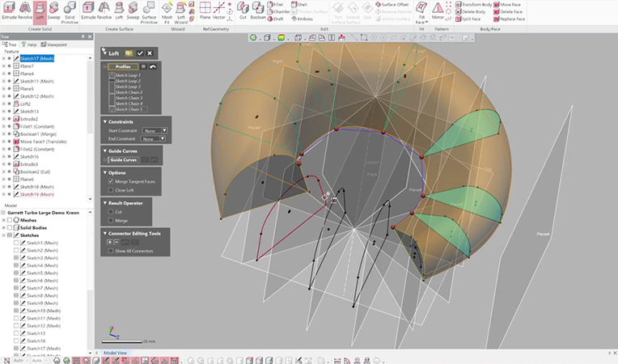
Task: Expand the Meshes node in Model tree
Action: click(4, 219)
